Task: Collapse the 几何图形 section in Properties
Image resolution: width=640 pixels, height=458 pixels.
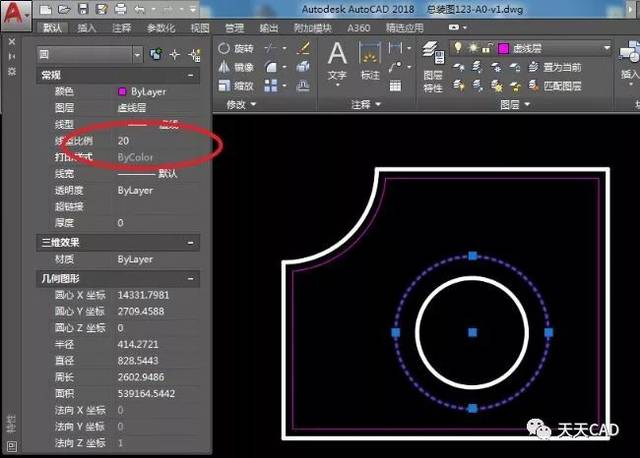Action: pyautogui.click(x=191, y=278)
